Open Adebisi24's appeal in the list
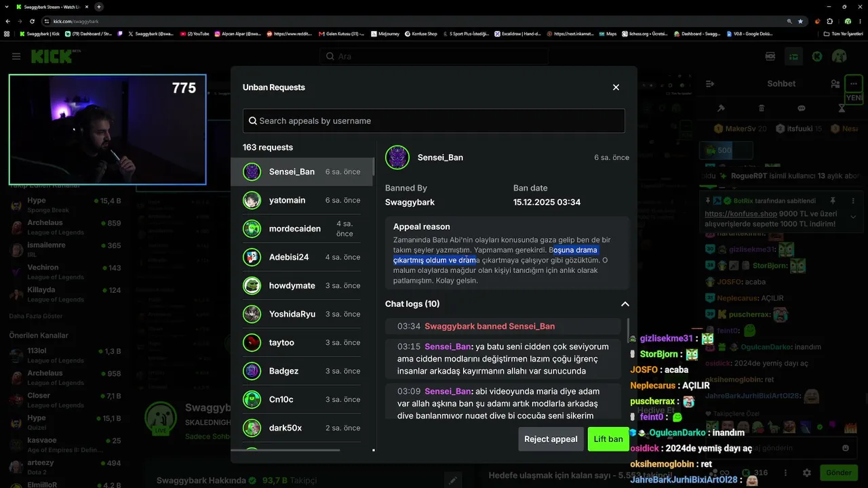 [302, 258]
